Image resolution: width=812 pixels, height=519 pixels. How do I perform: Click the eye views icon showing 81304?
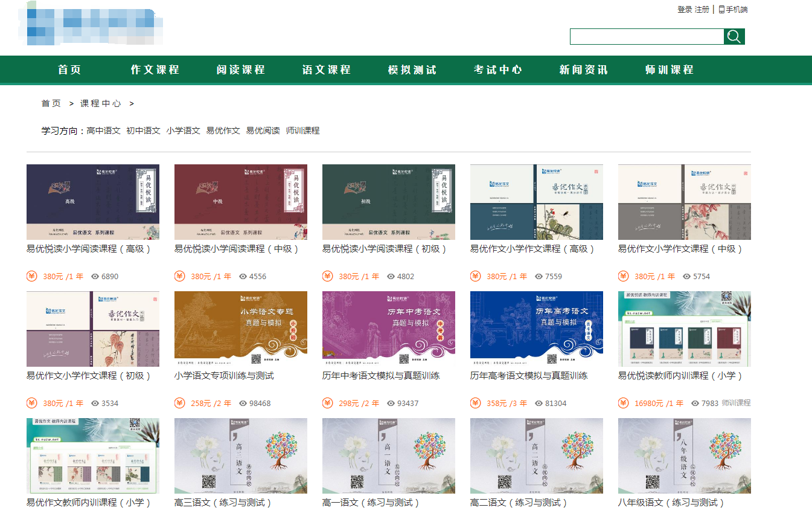[539, 404]
